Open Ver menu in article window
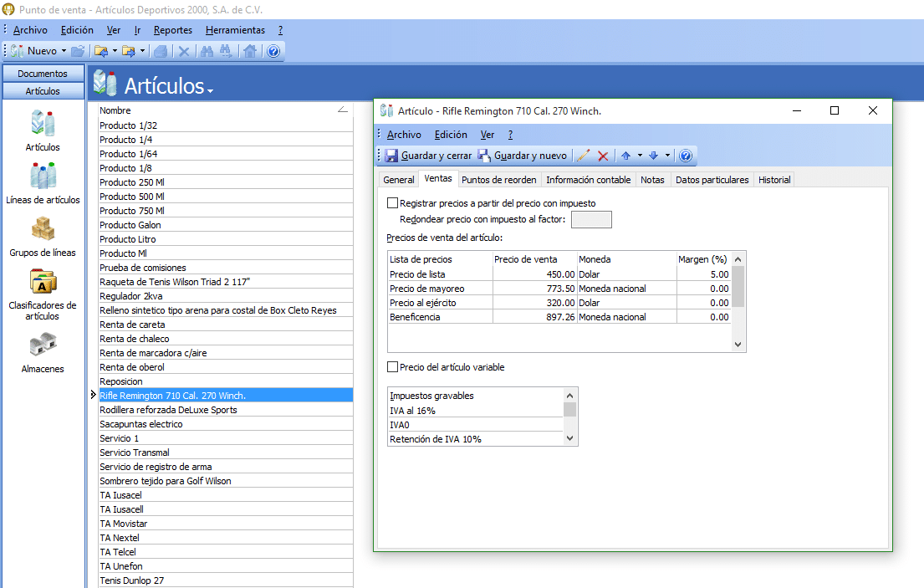The image size is (924, 588). coord(488,135)
